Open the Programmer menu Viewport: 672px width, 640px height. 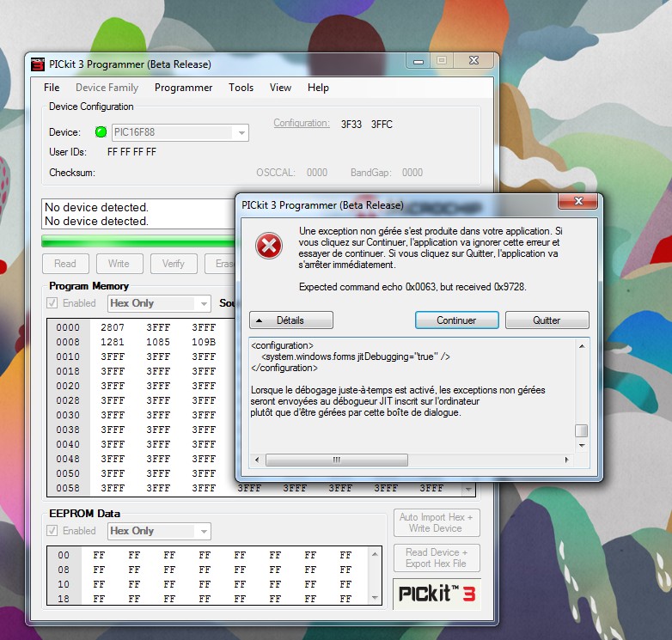tap(183, 88)
